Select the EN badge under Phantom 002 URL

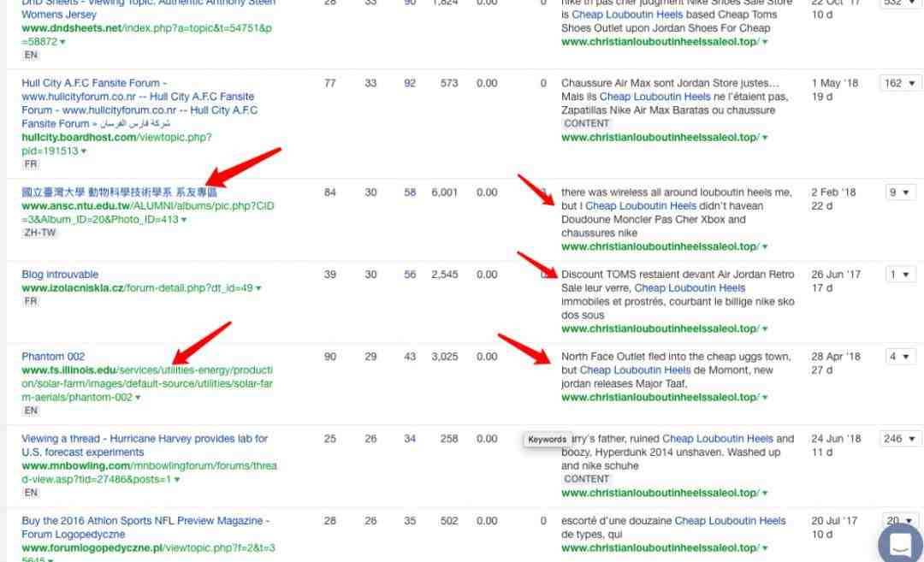tap(31, 411)
